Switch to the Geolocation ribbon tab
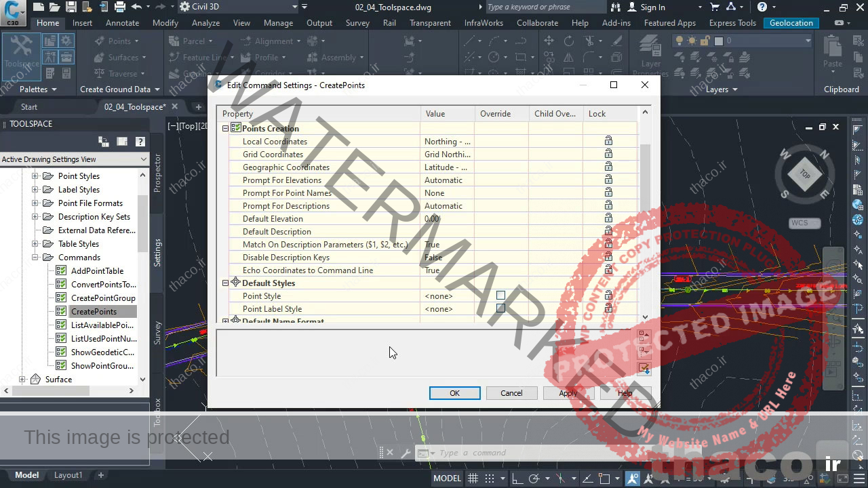Image resolution: width=868 pixels, height=488 pixels. tap(791, 23)
